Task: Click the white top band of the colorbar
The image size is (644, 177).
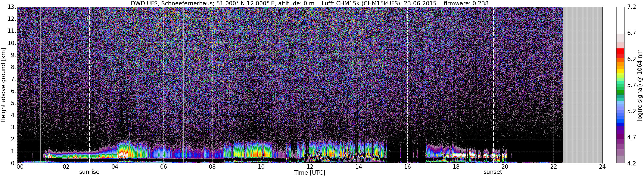Action: click(x=620, y=21)
